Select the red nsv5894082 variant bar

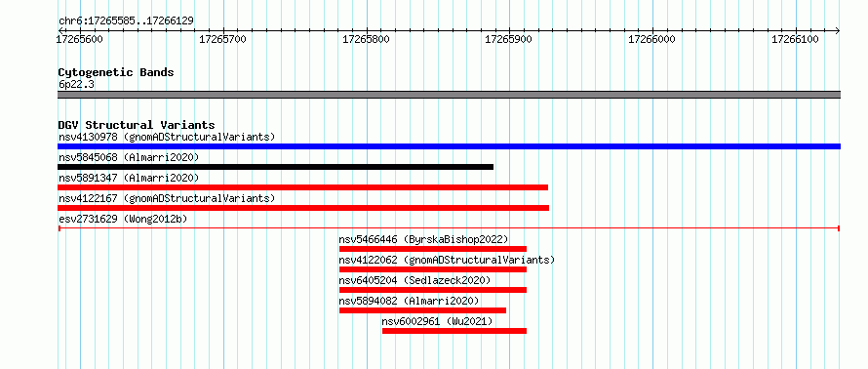click(x=423, y=310)
